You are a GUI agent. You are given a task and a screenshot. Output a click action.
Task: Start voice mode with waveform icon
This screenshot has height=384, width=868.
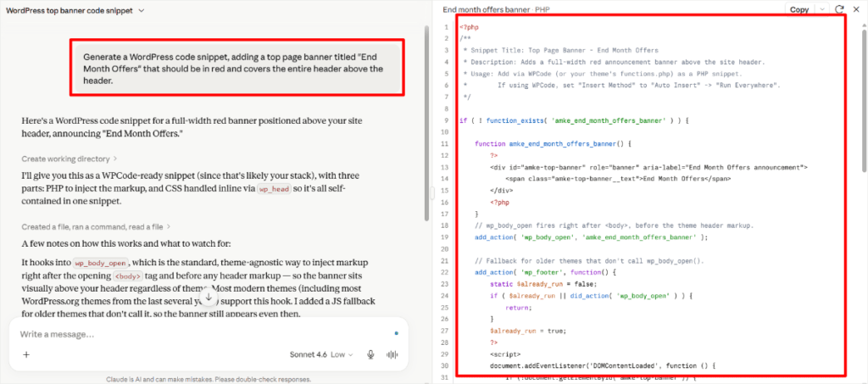[392, 354]
